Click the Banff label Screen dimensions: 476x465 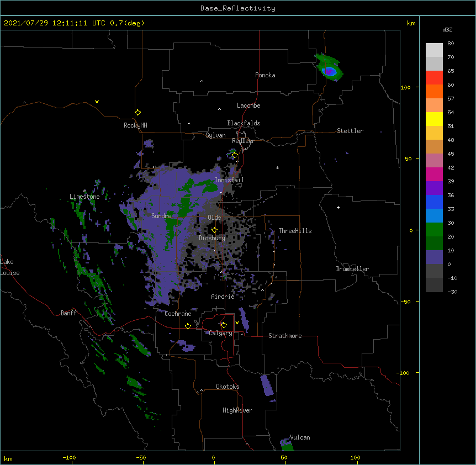tap(68, 313)
